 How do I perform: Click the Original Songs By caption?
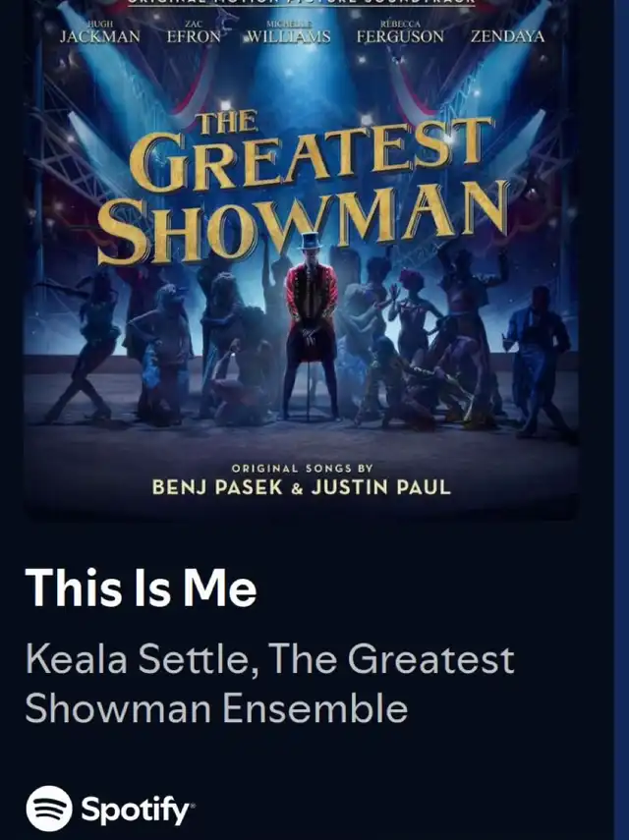click(x=302, y=469)
